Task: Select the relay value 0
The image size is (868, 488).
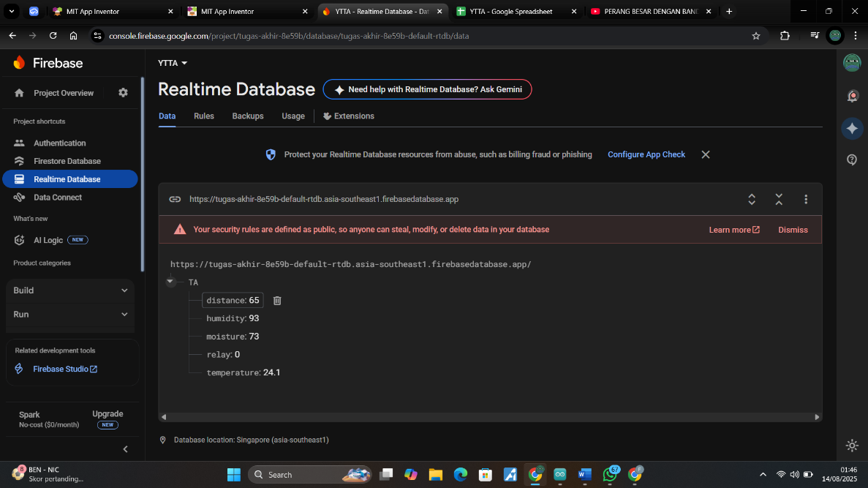Action: pyautogui.click(x=237, y=355)
